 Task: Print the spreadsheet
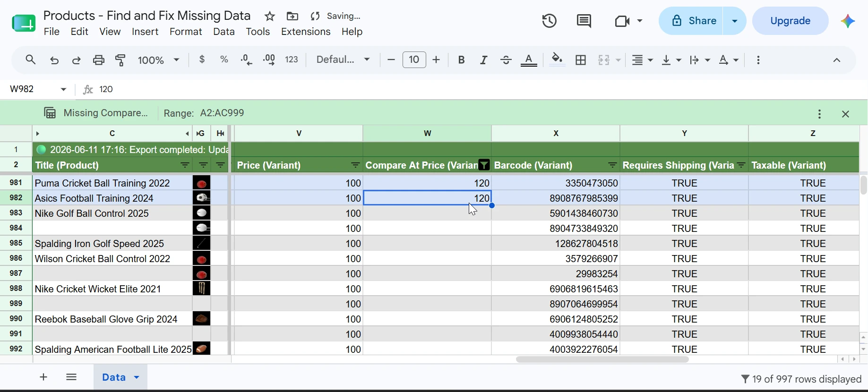[x=99, y=60]
